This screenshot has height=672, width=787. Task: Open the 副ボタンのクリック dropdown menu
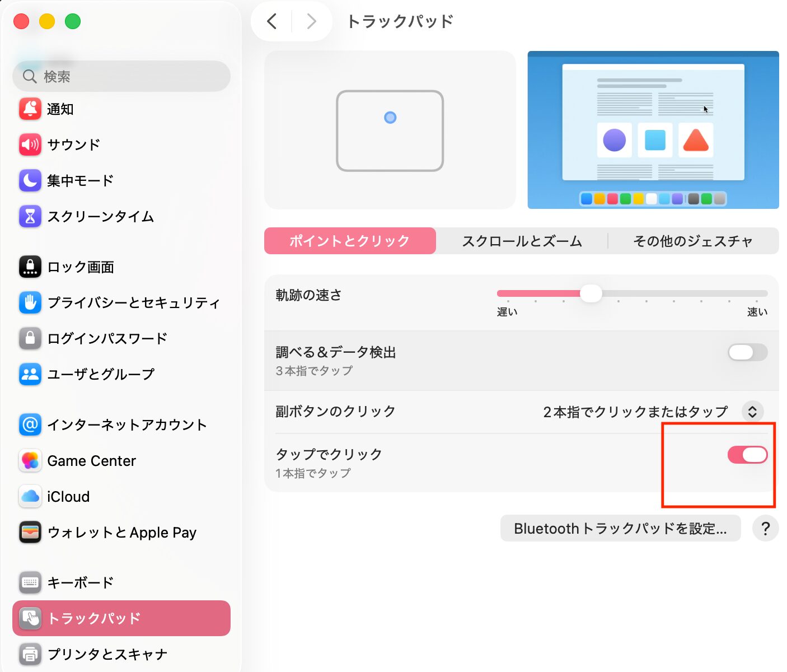tap(752, 412)
